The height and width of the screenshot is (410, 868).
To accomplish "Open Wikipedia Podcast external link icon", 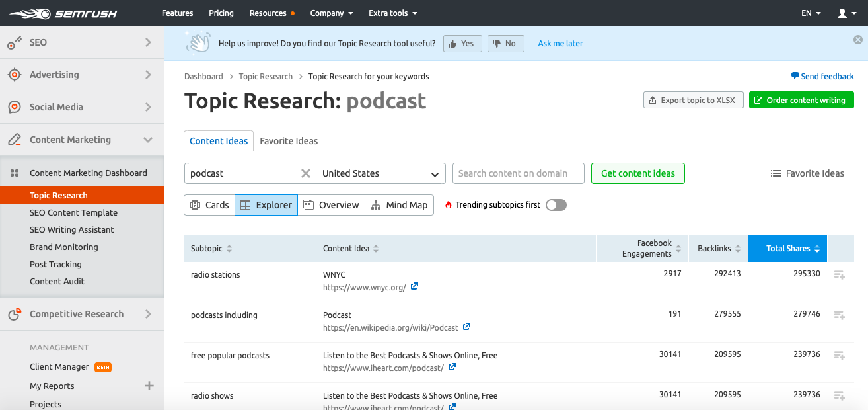I will [466, 327].
